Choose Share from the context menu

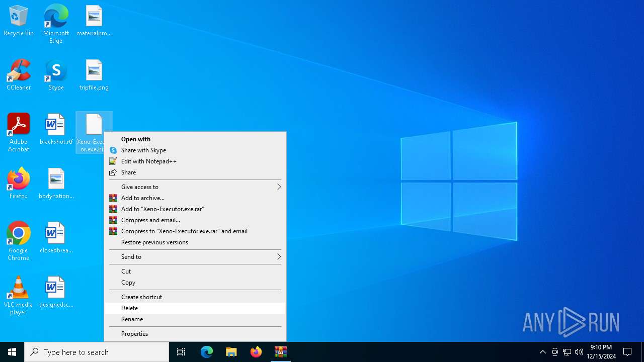click(195, 172)
